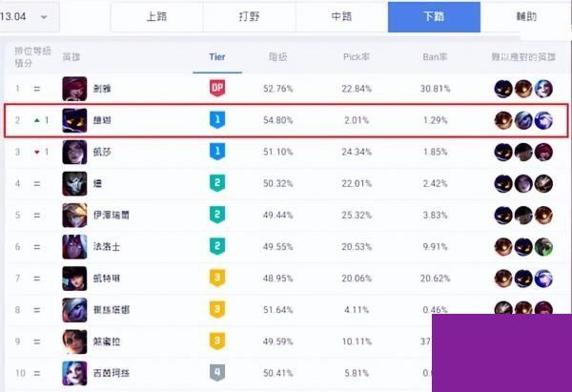The image size is (572, 392).
Task: Sort the table by Tier column
Action: 216,56
